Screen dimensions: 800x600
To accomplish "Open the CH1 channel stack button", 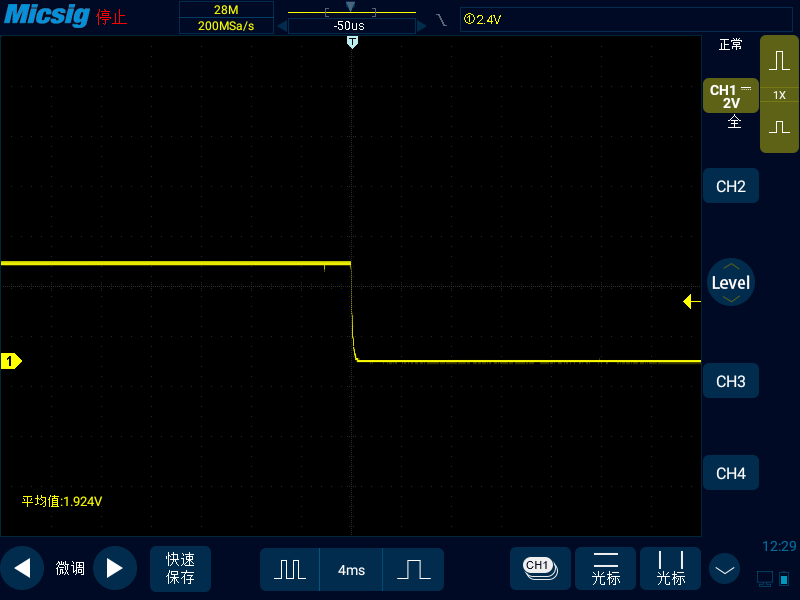I will point(540,568).
